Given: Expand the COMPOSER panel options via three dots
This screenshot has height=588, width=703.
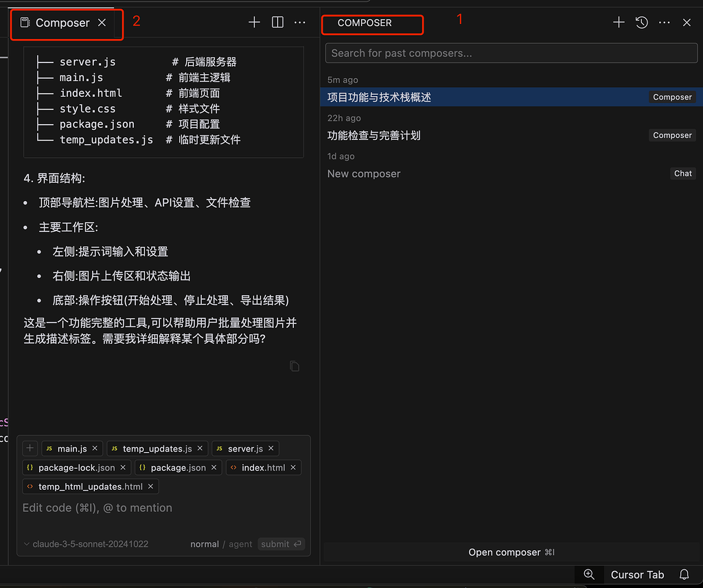Looking at the screenshot, I should point(664,22).
